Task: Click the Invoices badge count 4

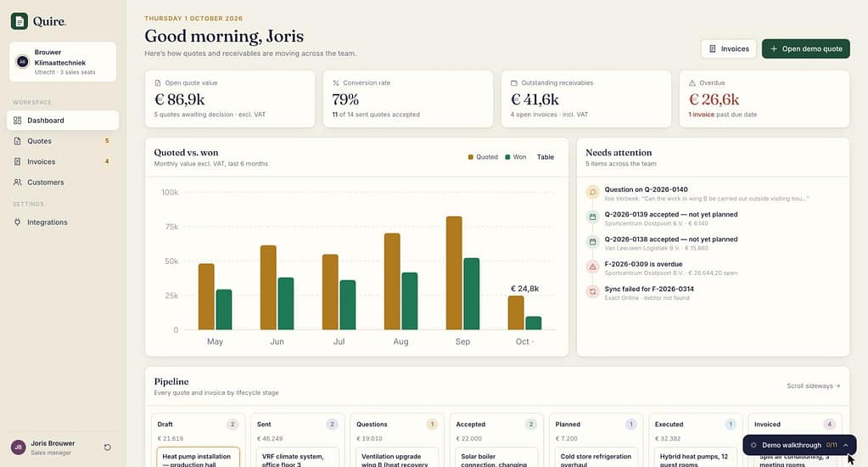Action: click(x=107, y=162)
